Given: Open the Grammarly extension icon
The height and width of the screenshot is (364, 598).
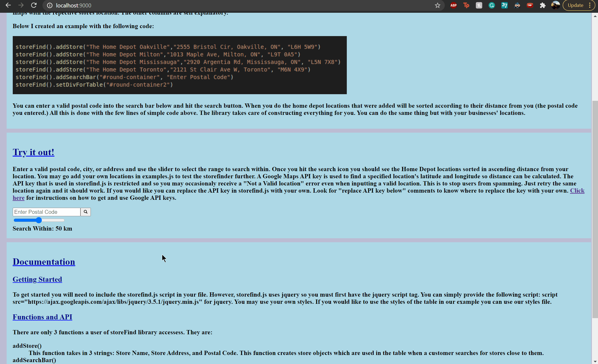Looking at the screenshot, I should (x=492, y=5).
